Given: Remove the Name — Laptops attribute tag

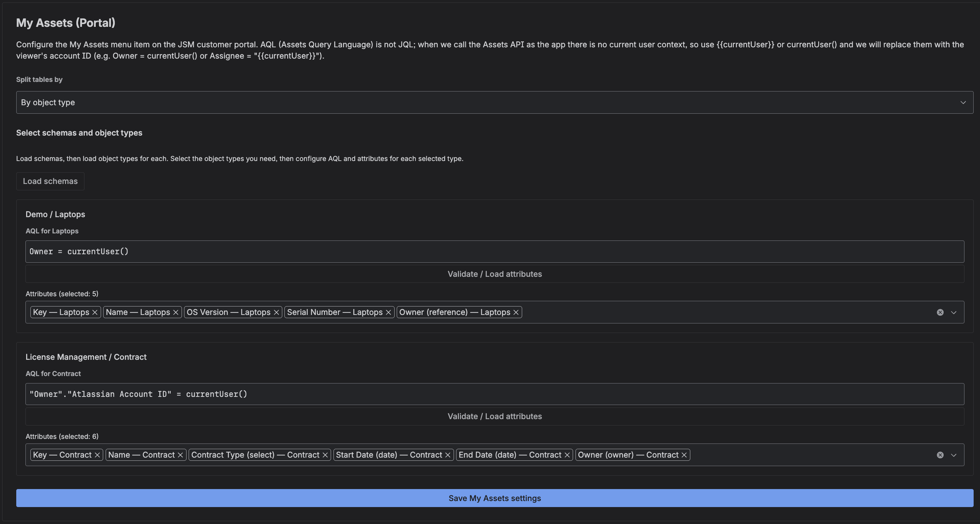Looking at the screenshot, I should coord(176,312).
